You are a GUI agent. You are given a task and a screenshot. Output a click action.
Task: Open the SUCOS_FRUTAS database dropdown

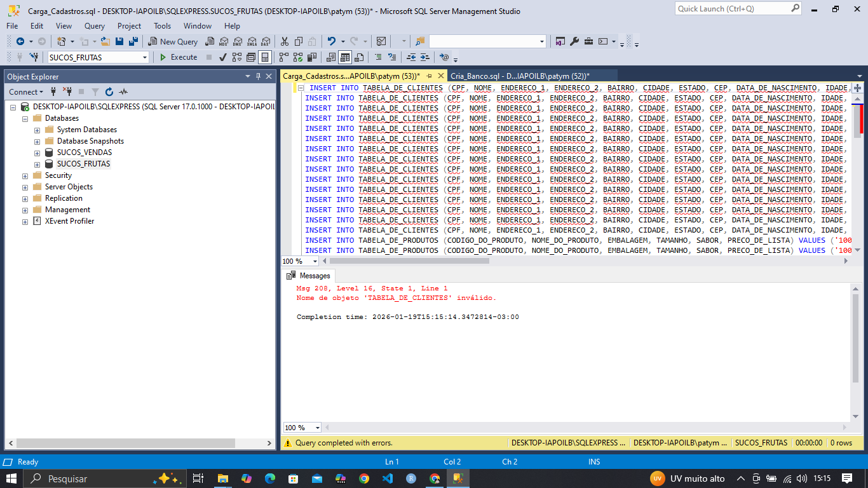[x=145, y=57]
